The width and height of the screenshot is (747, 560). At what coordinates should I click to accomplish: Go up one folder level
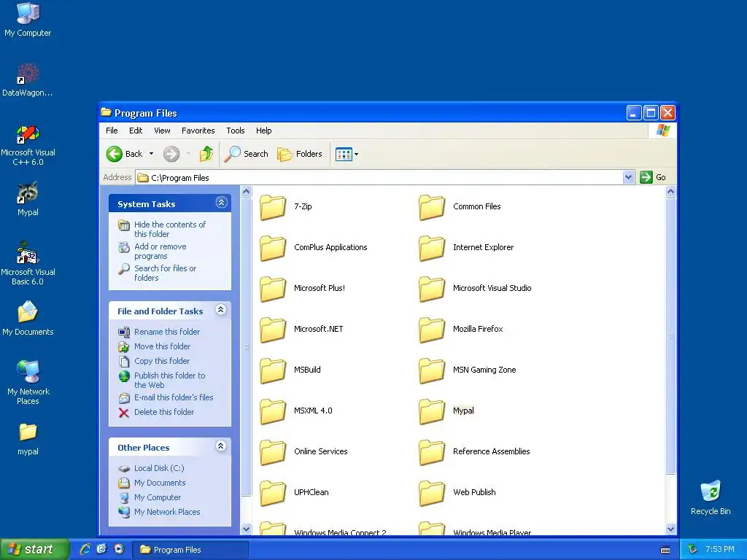coord(206,154)
